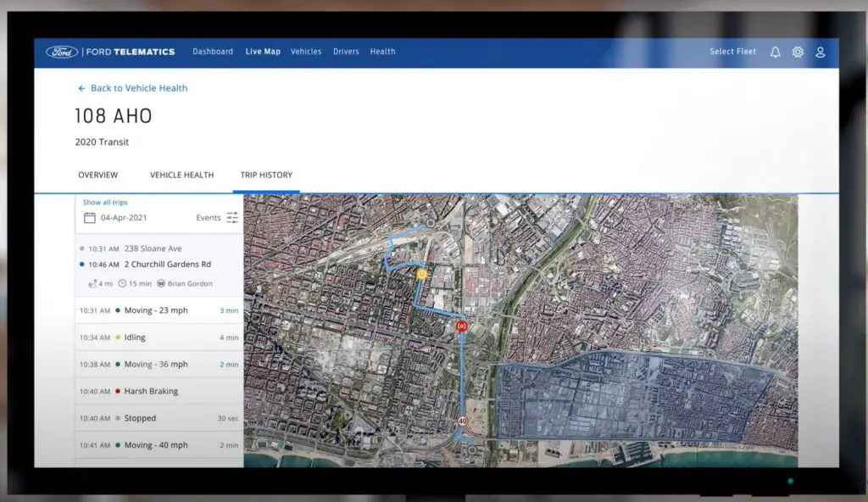Open the Health menu item
The image size is (868, 502).
382,52
